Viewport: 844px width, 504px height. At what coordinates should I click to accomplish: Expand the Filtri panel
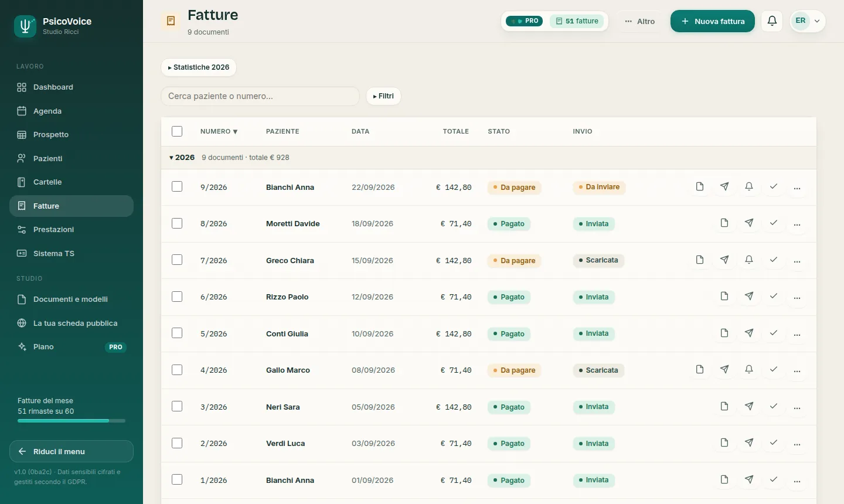(x=383, y=96)
